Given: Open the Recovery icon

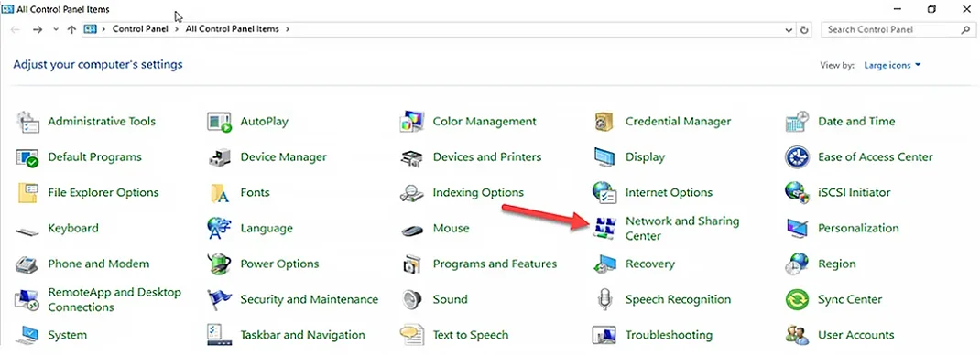Looking at the screenshot, I should tap(604, 264).
